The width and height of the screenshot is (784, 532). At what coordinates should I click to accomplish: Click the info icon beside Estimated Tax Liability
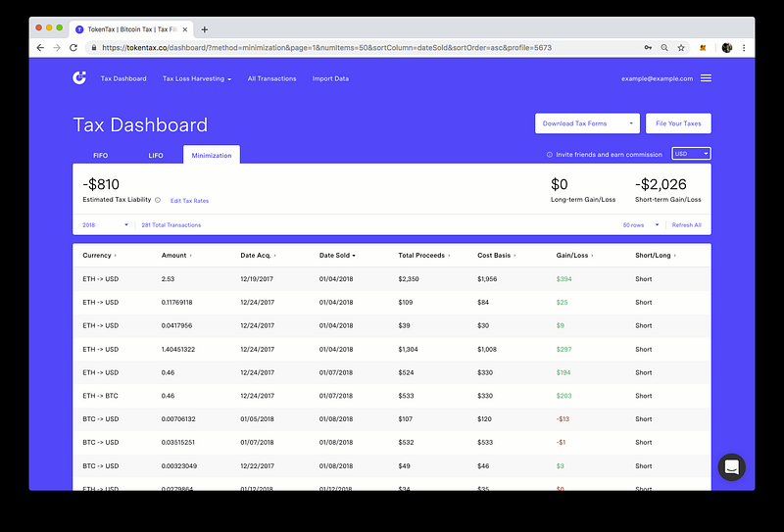point(158,200)
